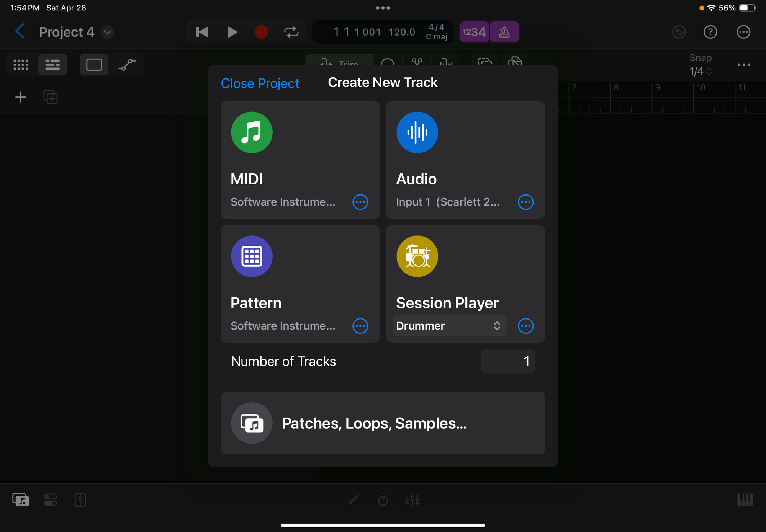This screenshot has width=766, height=532.
Task: Edit the Number of Tracks field
Action: [x=508, y=361]
